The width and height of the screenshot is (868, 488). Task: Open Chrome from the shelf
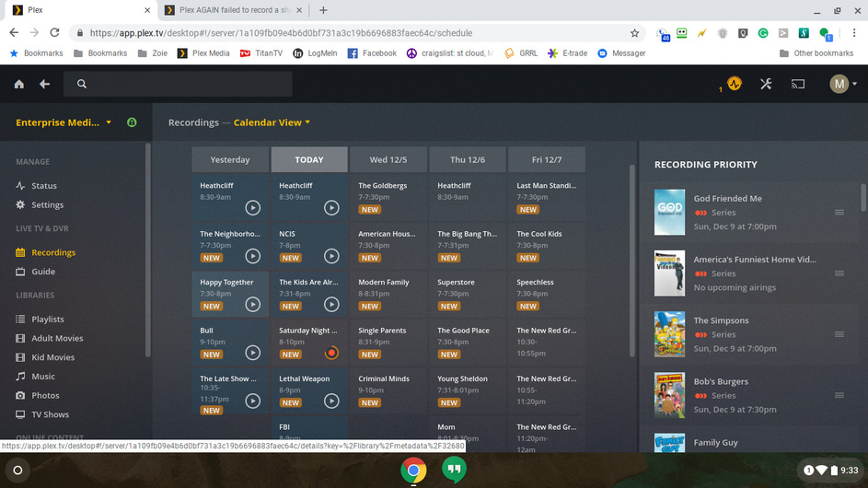[x=413, y=471]
